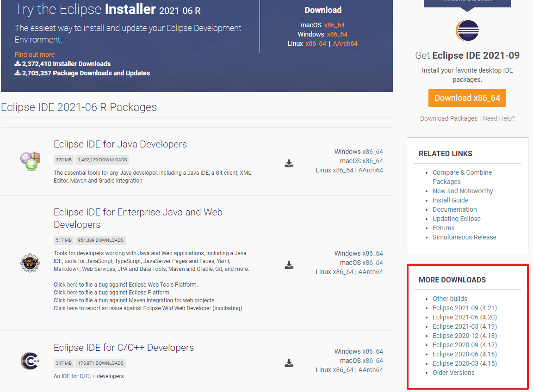Open Eclipse IDE for Java Developers title

[x=120, y=144]
